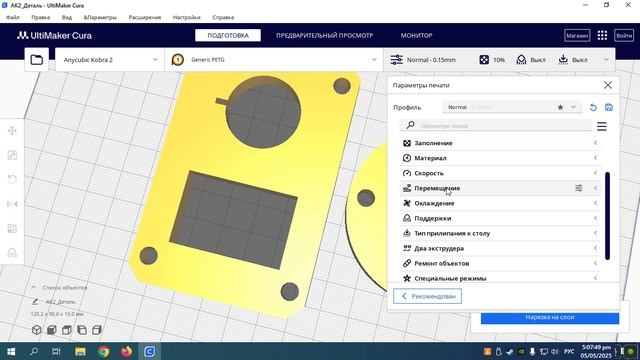This screenshot has width=640, height=360.
Task: Open the Вид menu
Action: click(x=67, y=17)
